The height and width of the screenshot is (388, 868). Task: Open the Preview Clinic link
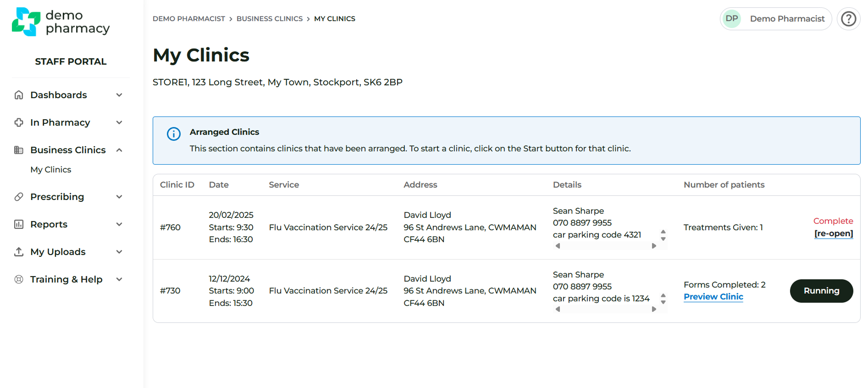point(713,297)
